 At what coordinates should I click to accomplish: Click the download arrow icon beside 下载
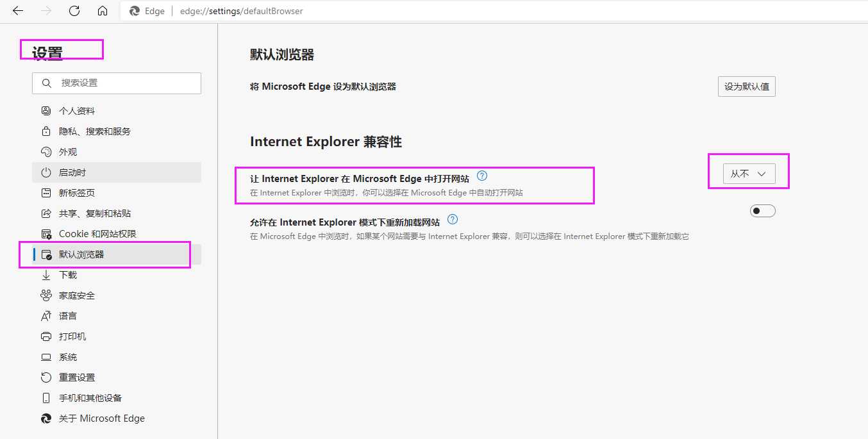(x=46, y=275)
